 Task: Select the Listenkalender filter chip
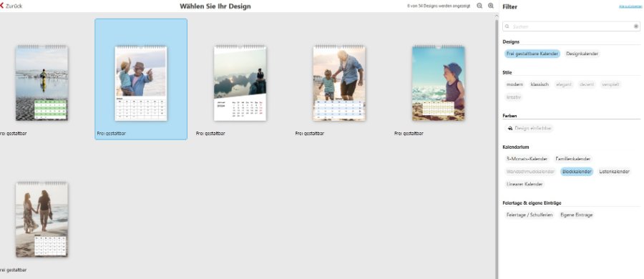614,172
